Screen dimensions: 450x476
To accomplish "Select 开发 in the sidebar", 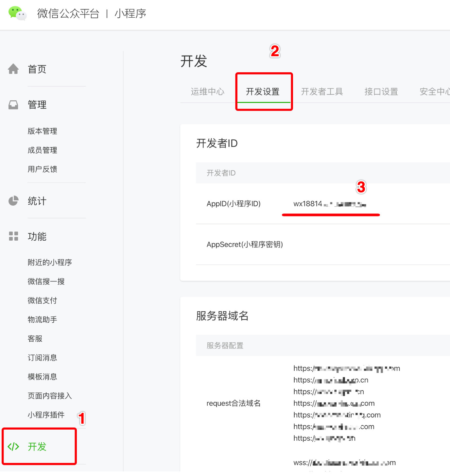I will tap(37, 447).
